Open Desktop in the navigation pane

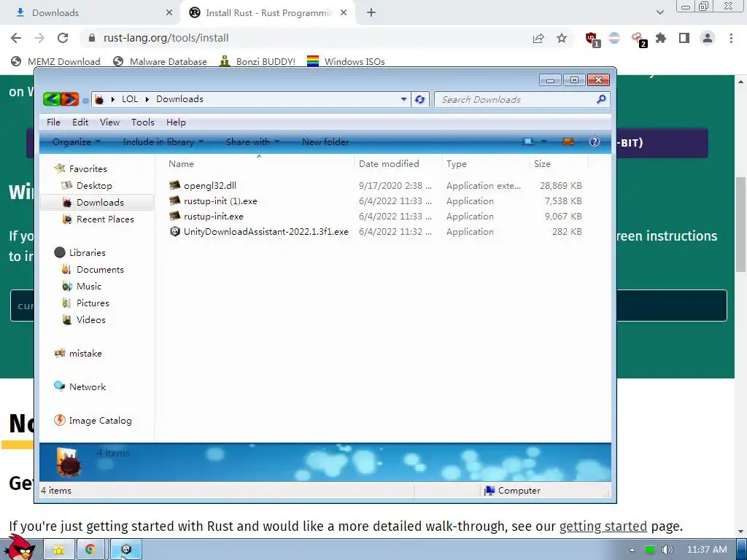point(94,186)
